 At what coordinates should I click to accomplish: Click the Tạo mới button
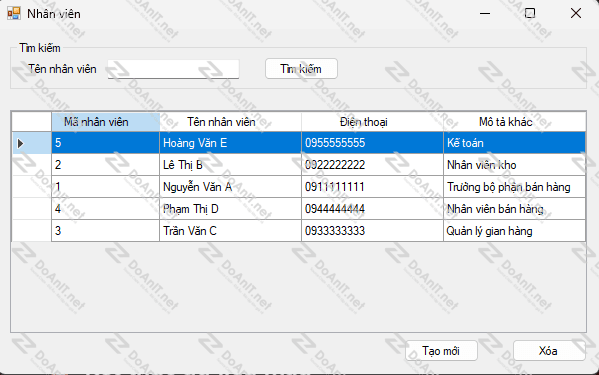pos(441,351)
